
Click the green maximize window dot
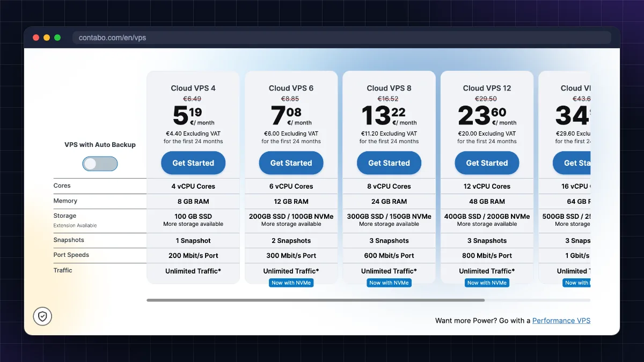point(57,38)
